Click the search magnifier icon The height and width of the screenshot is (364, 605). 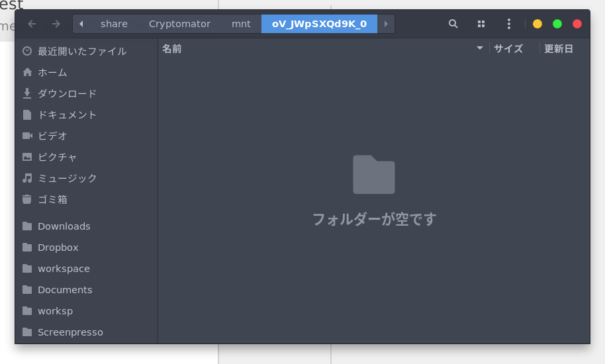(453, 24)
